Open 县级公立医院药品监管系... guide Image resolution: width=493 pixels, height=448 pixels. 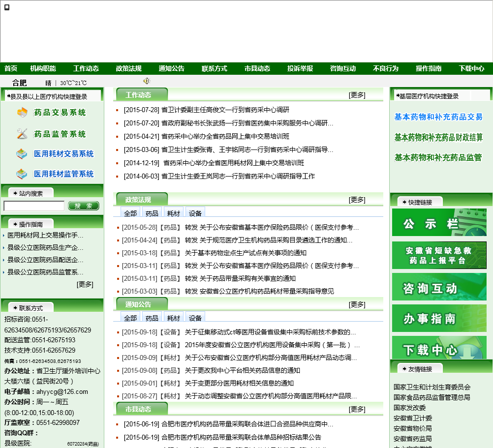(45, 272)
